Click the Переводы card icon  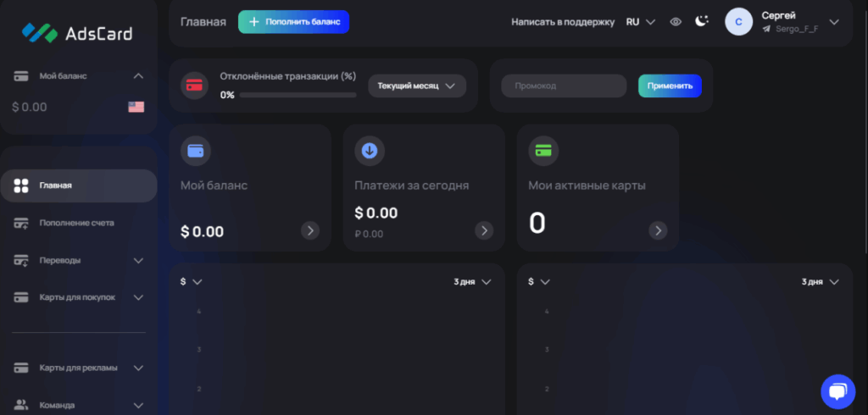(21, 260)
